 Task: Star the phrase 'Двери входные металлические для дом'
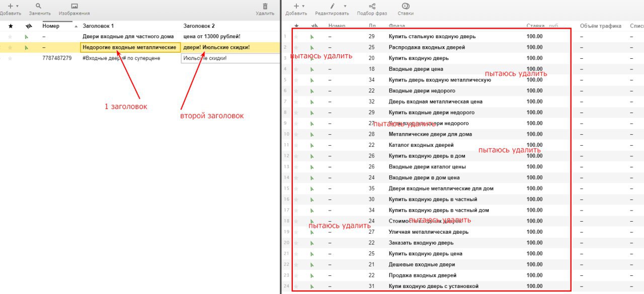tap(296, 189)
